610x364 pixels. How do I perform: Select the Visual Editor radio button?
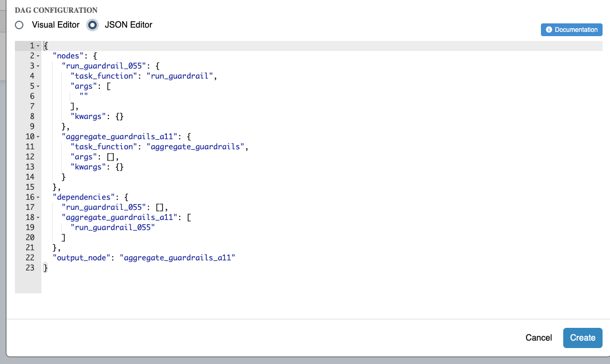(x=20, y=25)
